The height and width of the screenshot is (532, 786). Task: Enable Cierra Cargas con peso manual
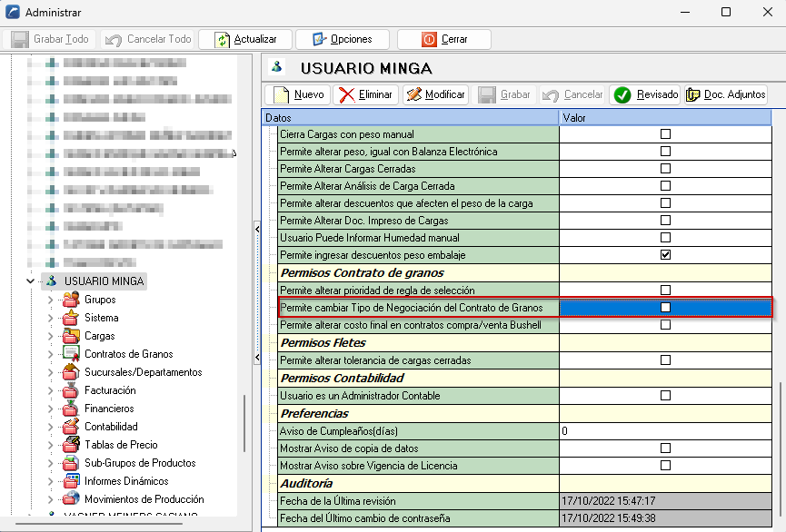coord(665,134)
